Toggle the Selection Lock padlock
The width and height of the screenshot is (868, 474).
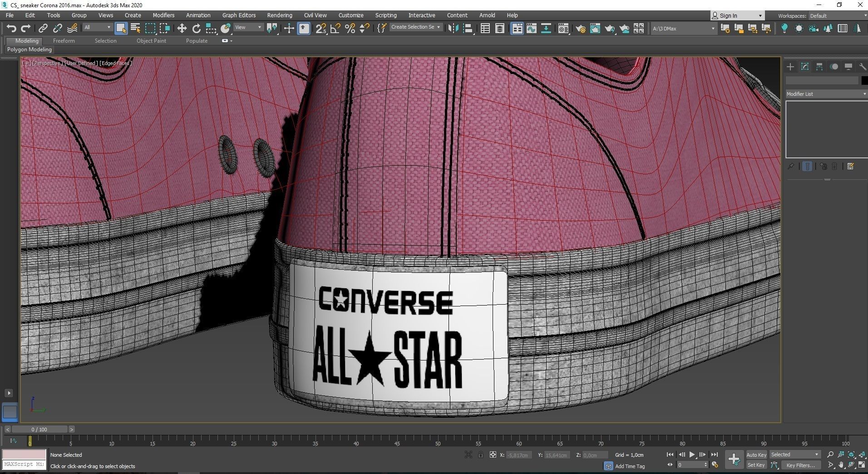tap(480, 454)
